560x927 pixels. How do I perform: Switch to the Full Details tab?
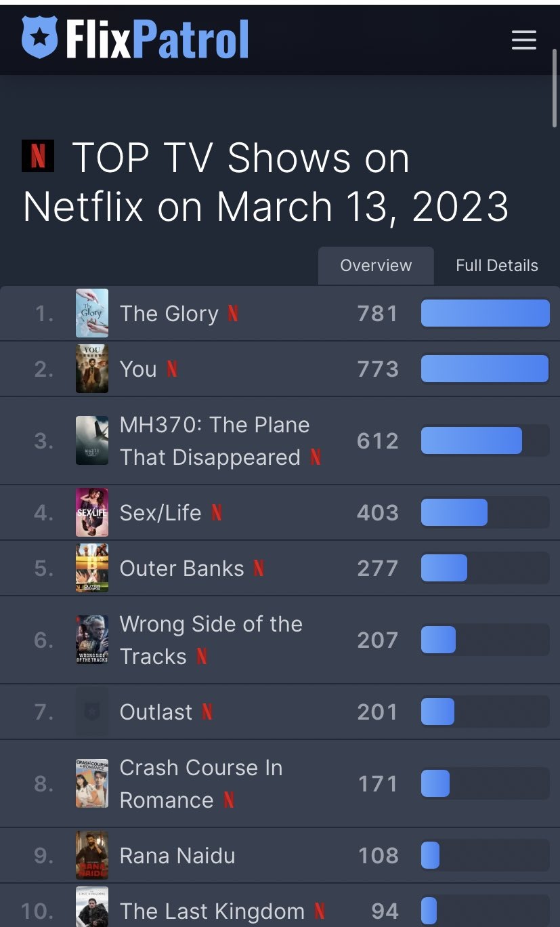coord(497,266)
